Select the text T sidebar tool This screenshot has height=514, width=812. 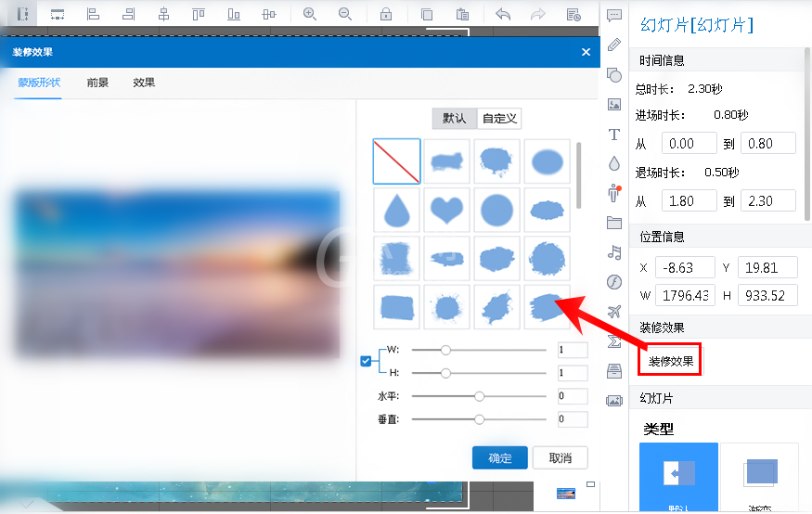[614, 135]
